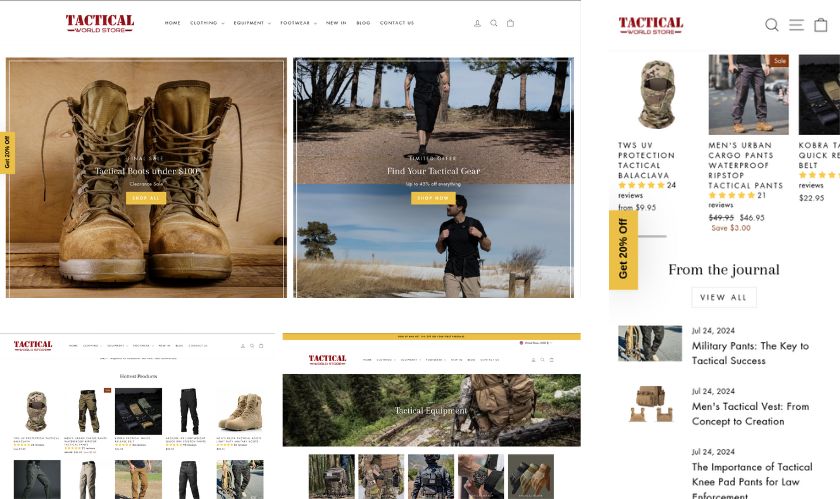Screen dimensions: 840x499
Task: Click Tactical World Store logo in mobile header
Action: (651, 25)
